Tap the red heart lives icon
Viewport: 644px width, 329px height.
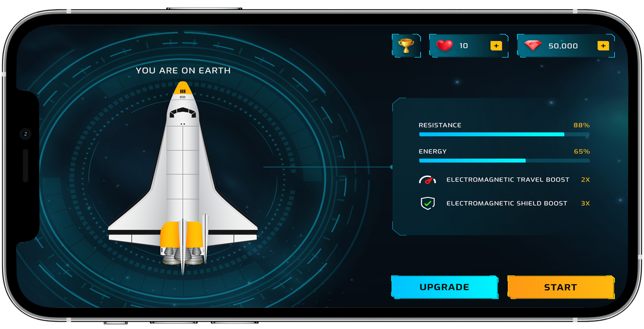[444, 45]
